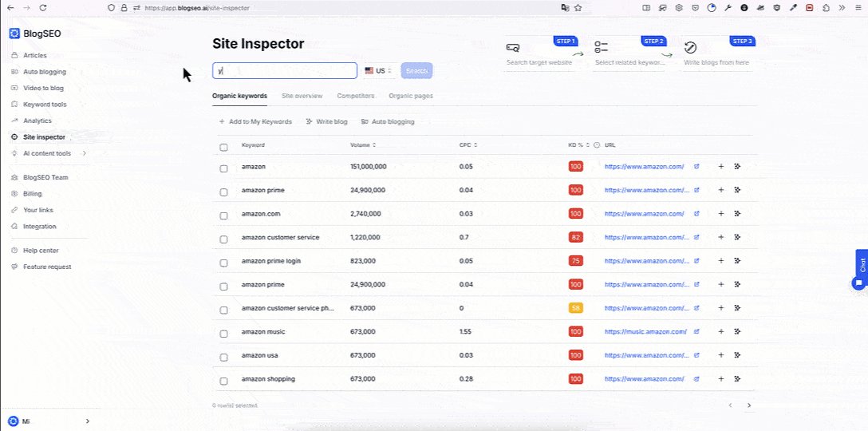Check the 'amazon' keyword row checkbox
The height and width of the screenshot is (431, 868).
tap(223, 168)
